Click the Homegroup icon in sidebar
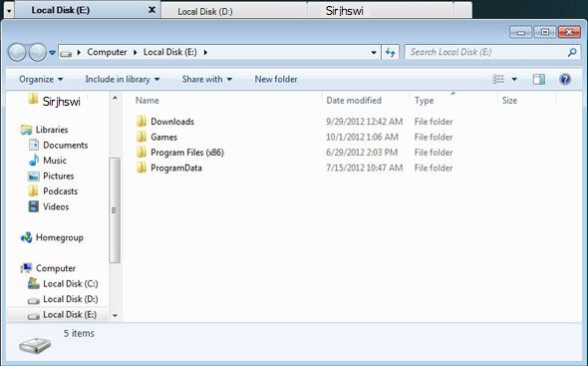Screen dimensions: 588x366 pos(26,237)
